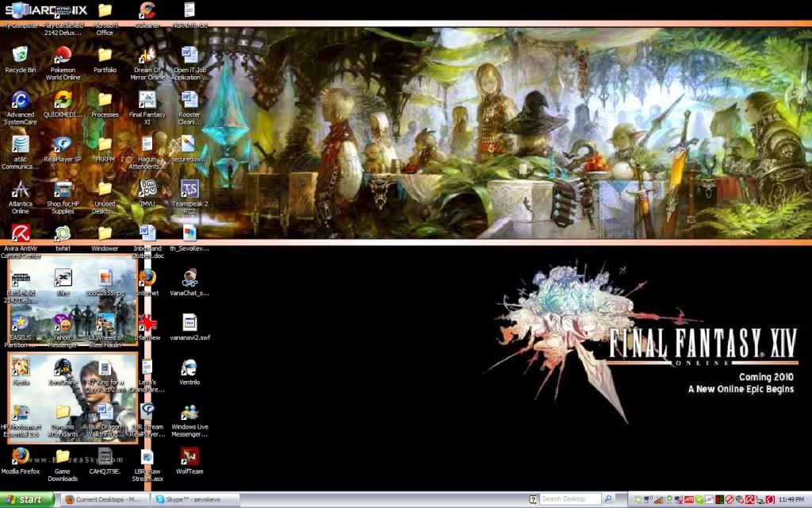The image size is (812, 508).
Task: Launch the WolfTeam shortcut
Action: (x=190, y=456)
